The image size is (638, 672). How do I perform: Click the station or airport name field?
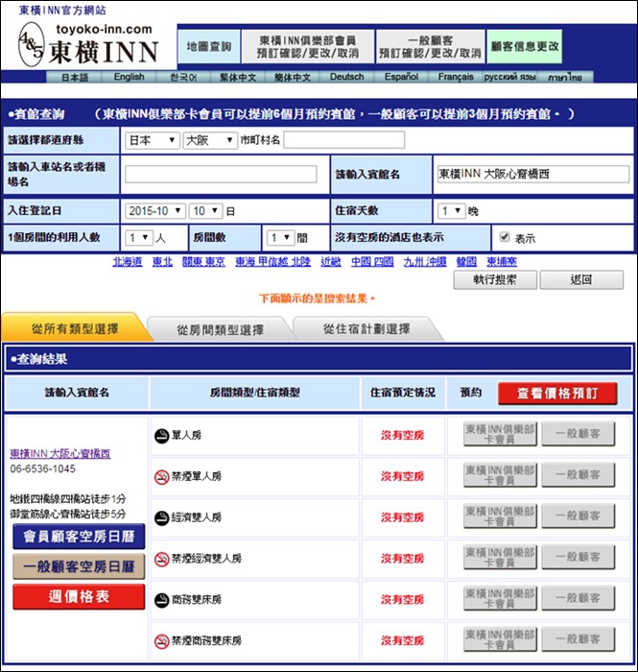pos(221,175)
